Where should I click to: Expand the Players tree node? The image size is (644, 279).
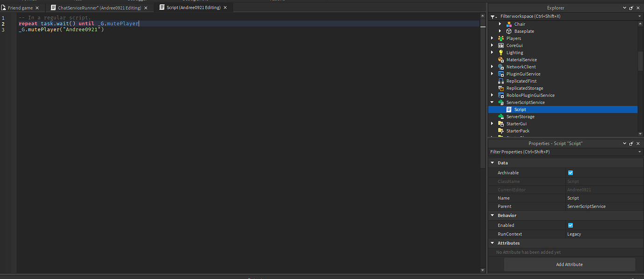[492, 38]
